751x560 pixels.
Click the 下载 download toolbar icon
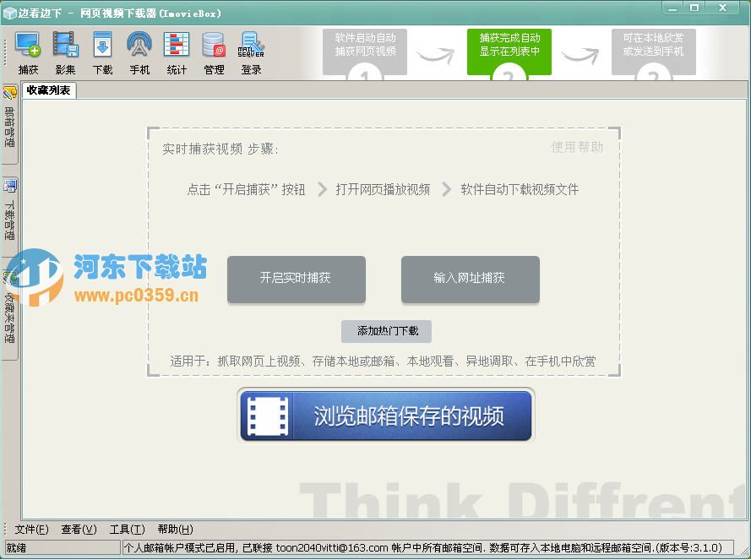[x=102, y=51]
